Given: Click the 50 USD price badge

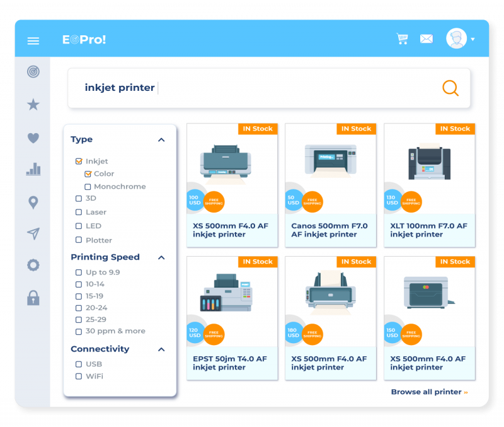Looking at the screenshot, I should point(293,200).
